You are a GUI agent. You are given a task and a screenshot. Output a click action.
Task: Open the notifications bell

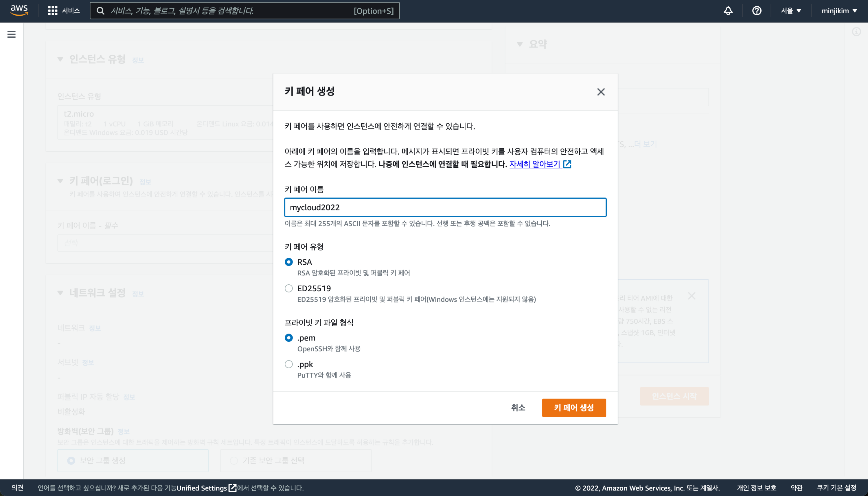pos(728,11)
